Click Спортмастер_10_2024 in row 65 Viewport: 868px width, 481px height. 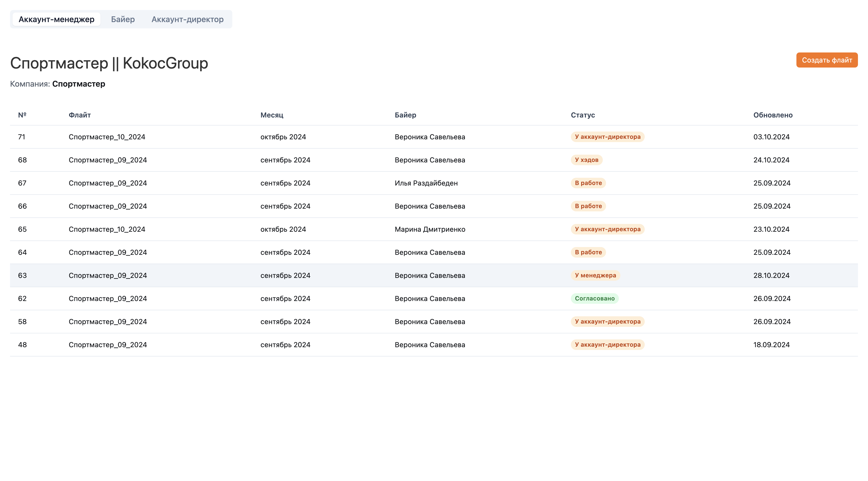107,229
